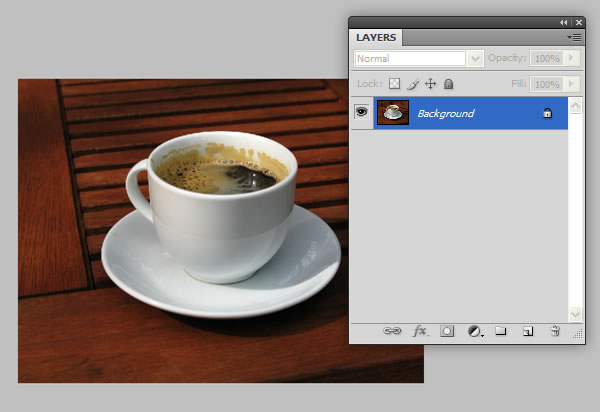Collapse the panel with double arrows

tap(563, 23)
